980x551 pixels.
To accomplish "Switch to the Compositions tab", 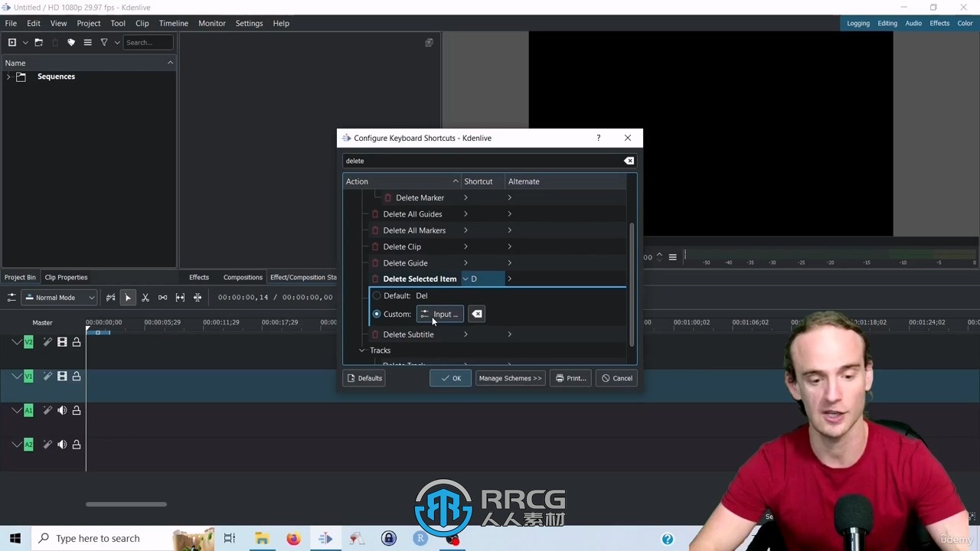I will pyautogui.click(x=243, y=277).
